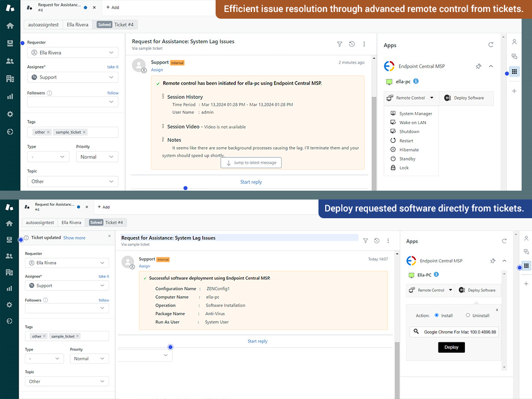The width and height of the screenshot is (532, 399).
Task: Pin Endpoint Central MSP app in the upper Apps panel
Action: [x=478, y=66]
